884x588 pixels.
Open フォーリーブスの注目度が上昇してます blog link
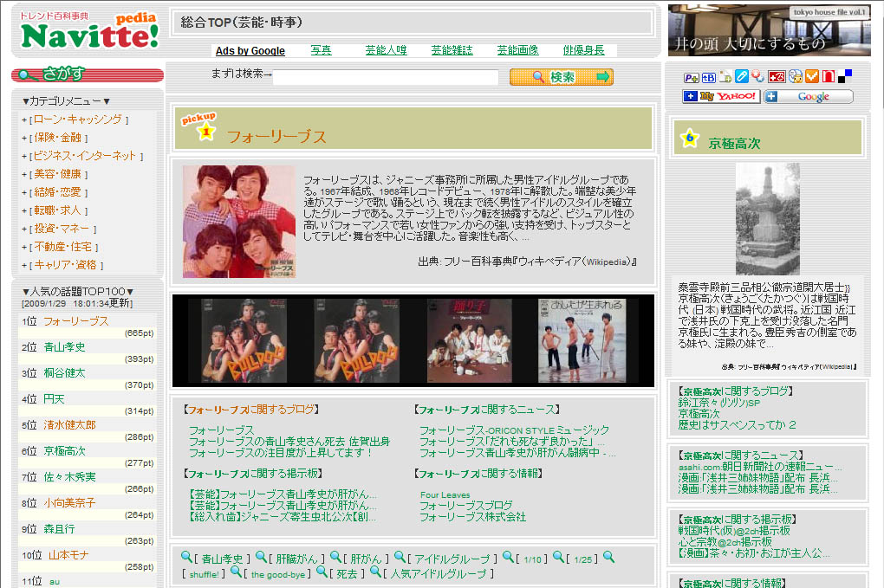[281, 453]
